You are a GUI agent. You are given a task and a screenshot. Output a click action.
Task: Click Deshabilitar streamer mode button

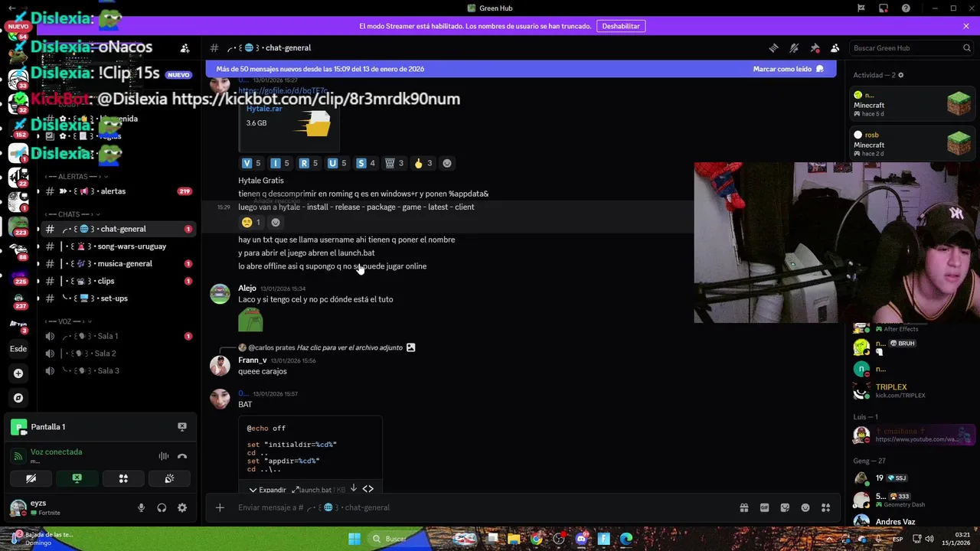621,26
